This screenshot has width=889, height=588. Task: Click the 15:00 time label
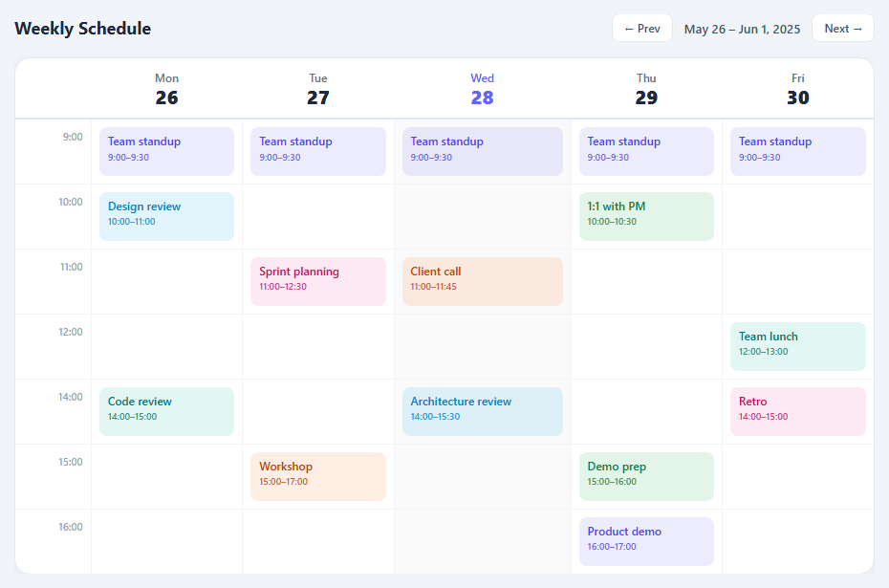(71, 462)
